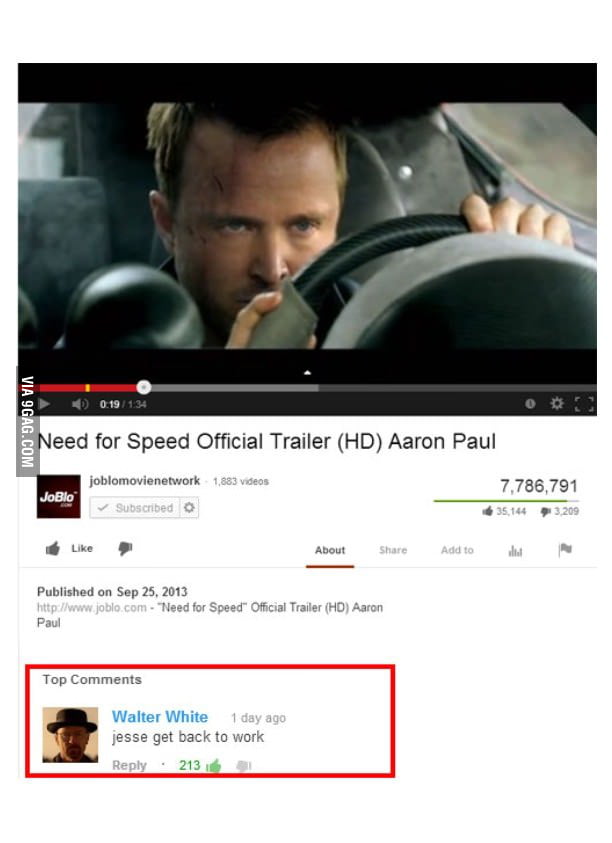Upvote Walter White's comment

(x=214, y=765)
